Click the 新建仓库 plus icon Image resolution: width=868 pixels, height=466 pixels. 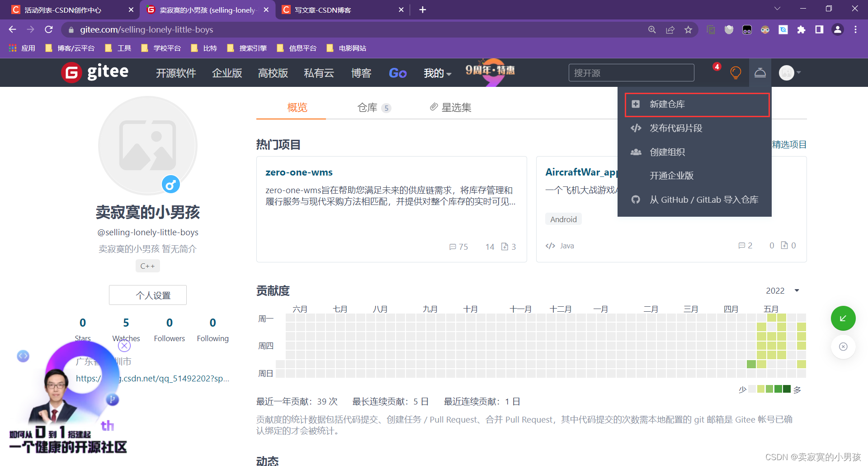(x=636, y=104)
